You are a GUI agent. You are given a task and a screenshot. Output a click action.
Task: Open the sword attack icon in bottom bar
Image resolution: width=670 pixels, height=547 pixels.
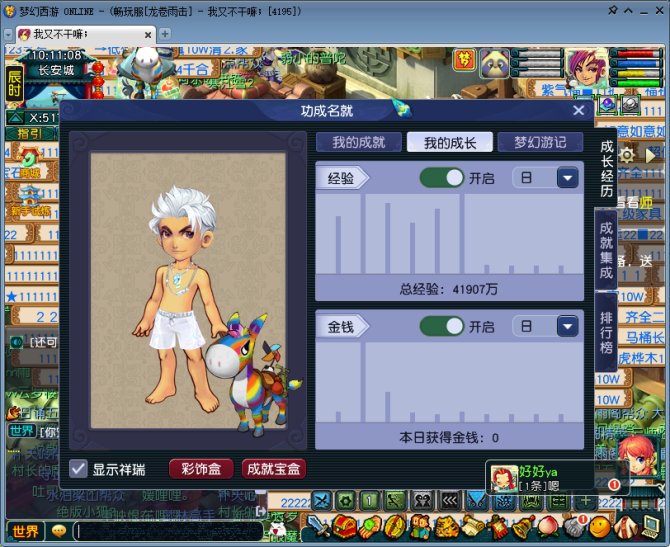[x=319, y=526]
